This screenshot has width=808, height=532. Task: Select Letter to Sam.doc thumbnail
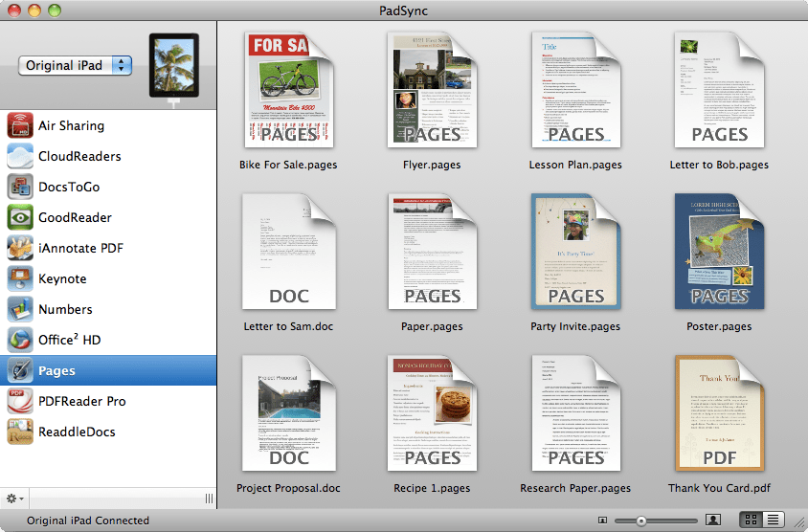pyautogui.click(x=288, y=252)
